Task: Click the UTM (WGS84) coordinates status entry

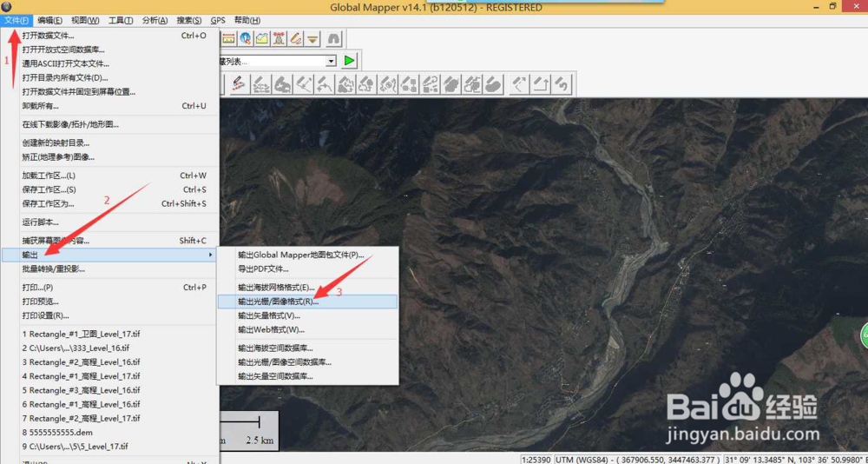Action: click(636, 460)
